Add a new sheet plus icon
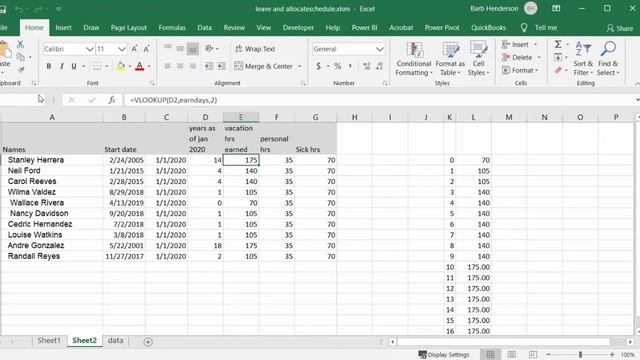Viewport: 640px width, 360px height. (148, 342)
